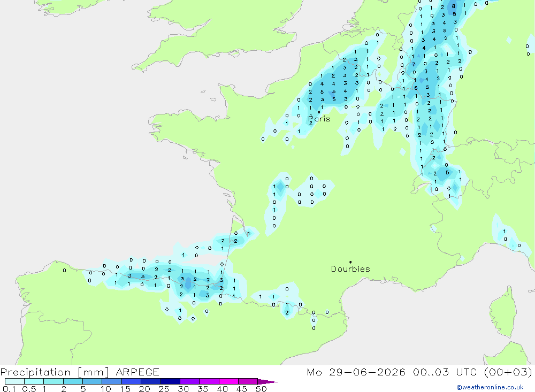Click the ARPEGE model name

click(x=137, y=372)
